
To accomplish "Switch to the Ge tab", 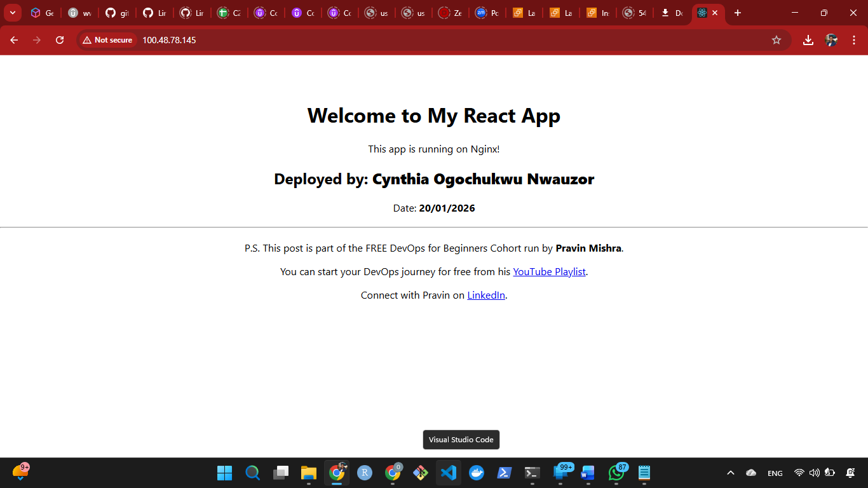I will [x=42, y=13].
